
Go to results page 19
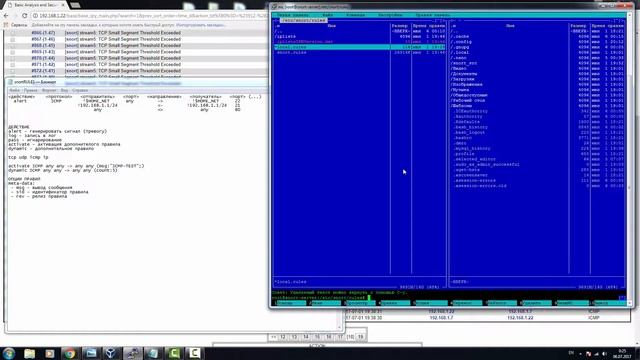point(360,337)
